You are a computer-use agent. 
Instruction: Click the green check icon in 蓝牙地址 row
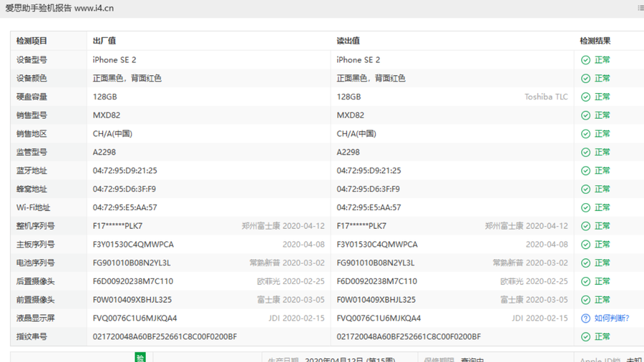click(585, 171)
